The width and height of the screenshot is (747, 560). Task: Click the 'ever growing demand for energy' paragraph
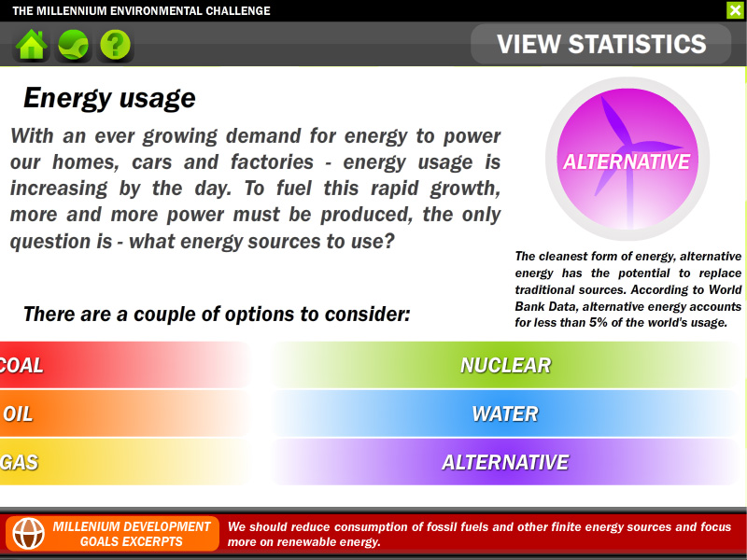pos(255,189)
